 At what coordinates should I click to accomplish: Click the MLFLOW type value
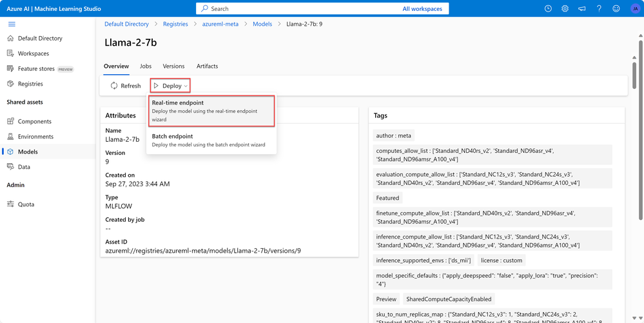(118, 206)
